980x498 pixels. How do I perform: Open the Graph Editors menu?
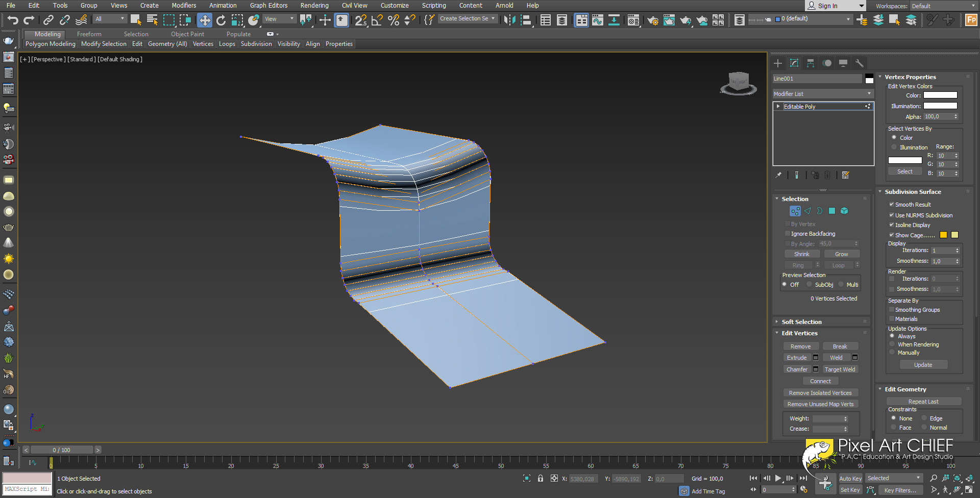coord(268,6)
